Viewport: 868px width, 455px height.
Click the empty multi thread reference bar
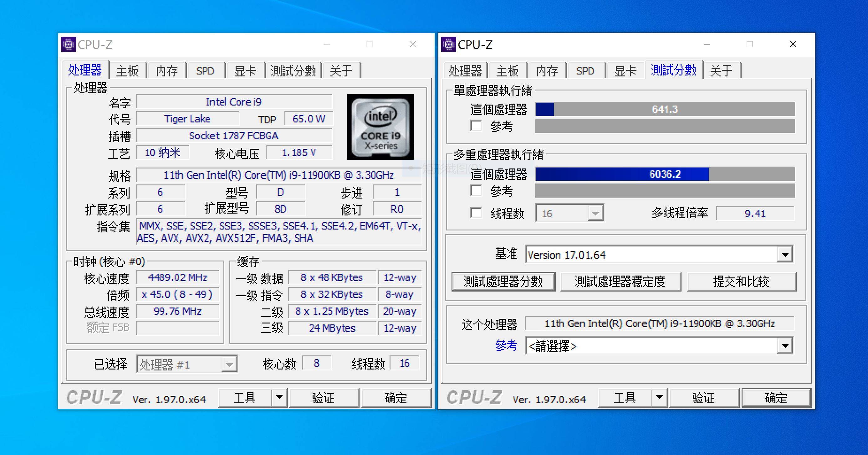(x=665, y=191)
